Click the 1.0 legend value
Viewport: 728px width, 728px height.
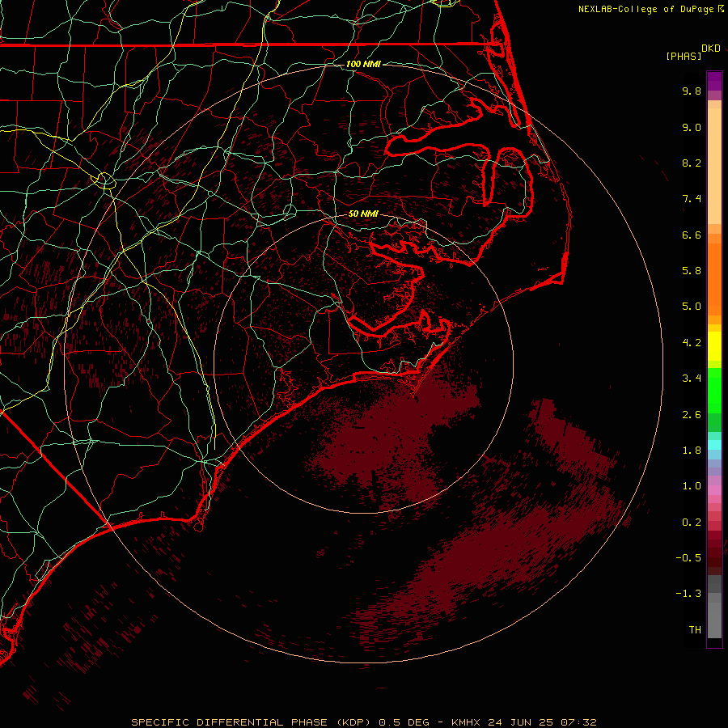click(692, 486)
